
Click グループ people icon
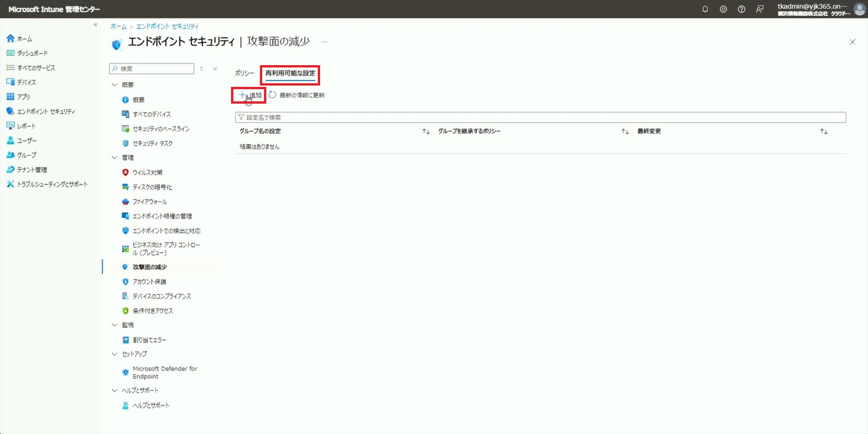(10, 155)
